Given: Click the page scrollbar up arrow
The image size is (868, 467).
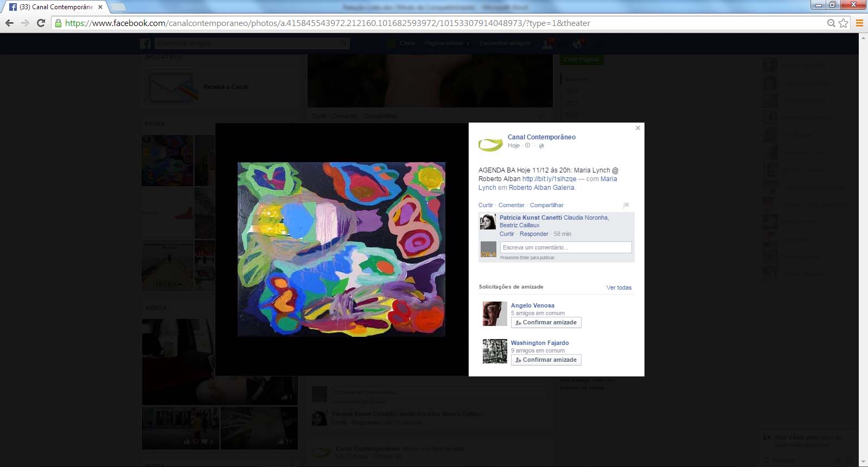Looking at the screenshot, I should 863,37.
